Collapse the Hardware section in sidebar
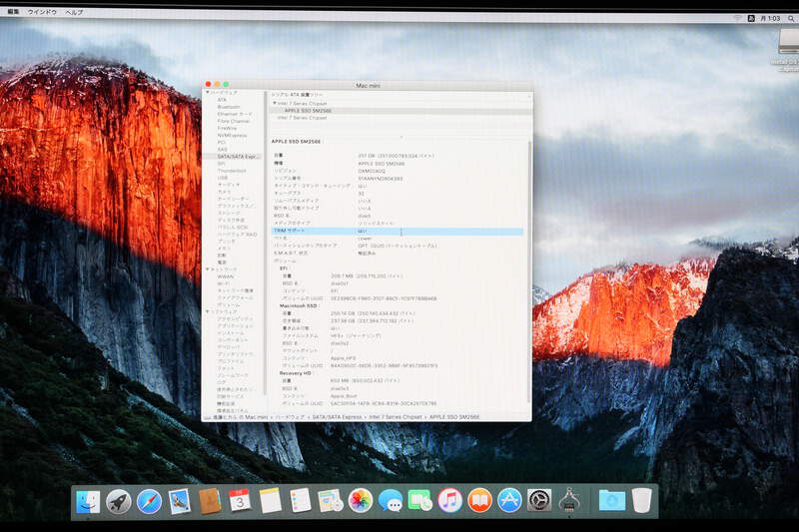 [208, 93]
